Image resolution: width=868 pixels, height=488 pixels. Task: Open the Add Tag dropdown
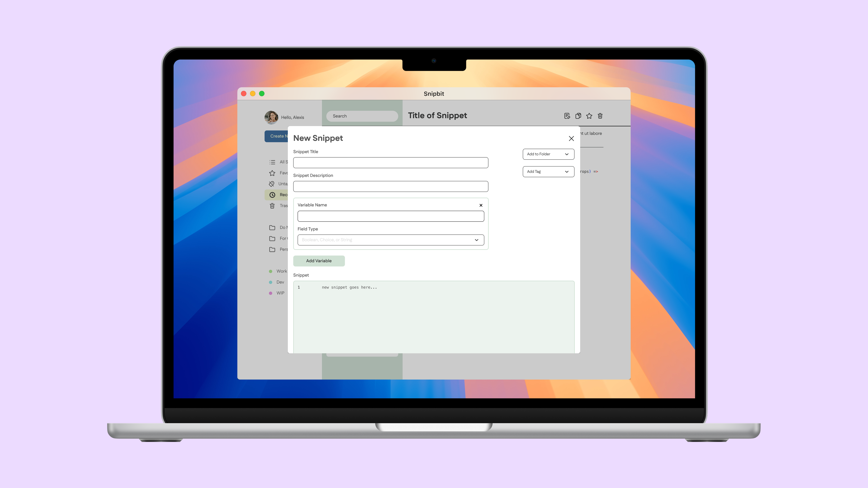tap(548, 171)
